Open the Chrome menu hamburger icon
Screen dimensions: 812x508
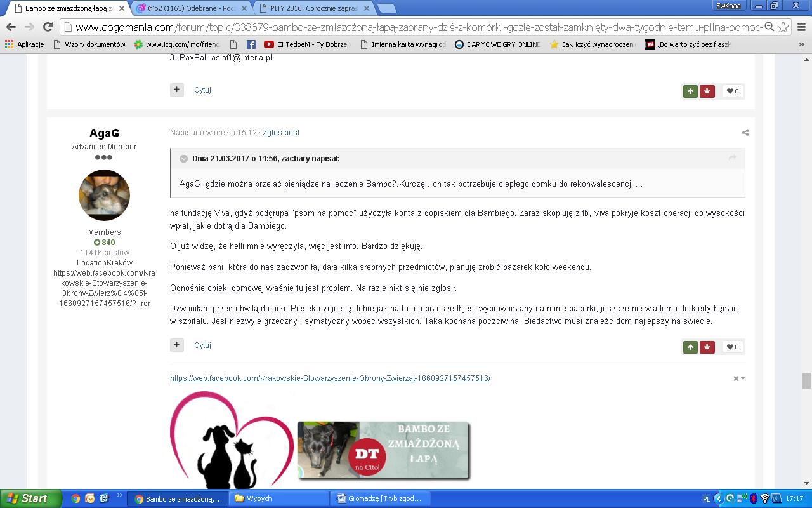point(801,27)
